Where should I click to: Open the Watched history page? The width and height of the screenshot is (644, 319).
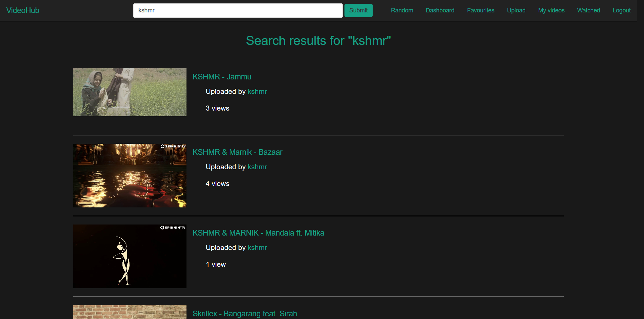point(588,10)
